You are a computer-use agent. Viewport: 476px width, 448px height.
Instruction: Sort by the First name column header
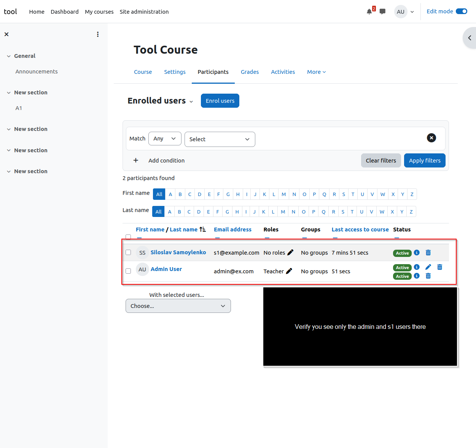(x=150, y=230)
